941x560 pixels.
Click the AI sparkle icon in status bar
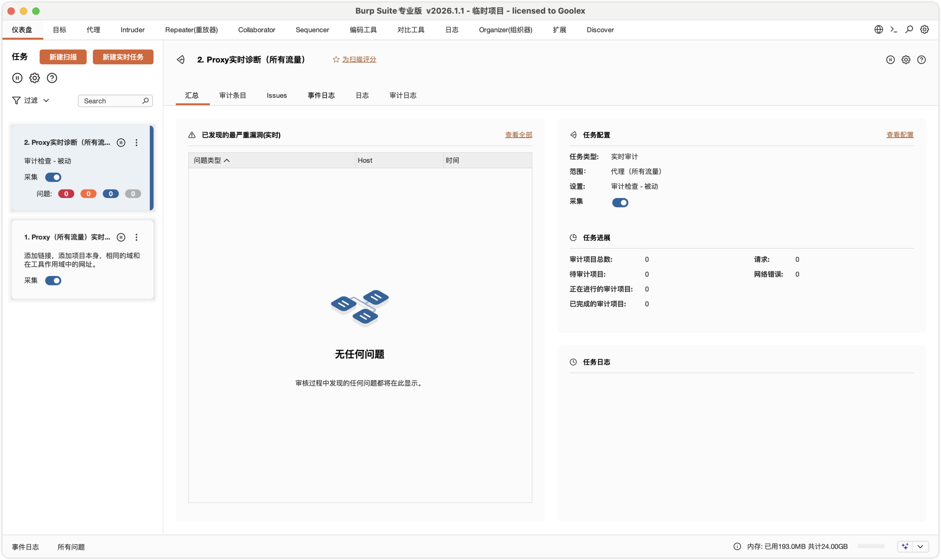pyautogui.click(x=905, y=546)
